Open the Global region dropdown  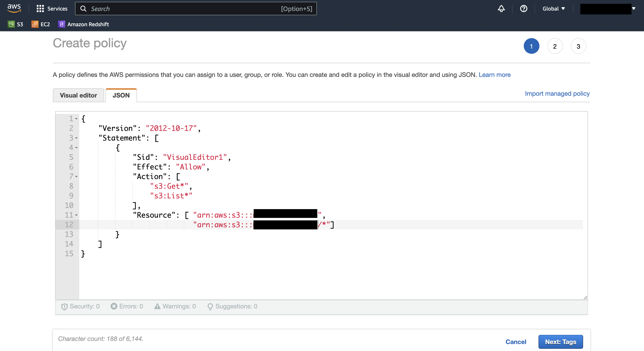pos(554,9)
